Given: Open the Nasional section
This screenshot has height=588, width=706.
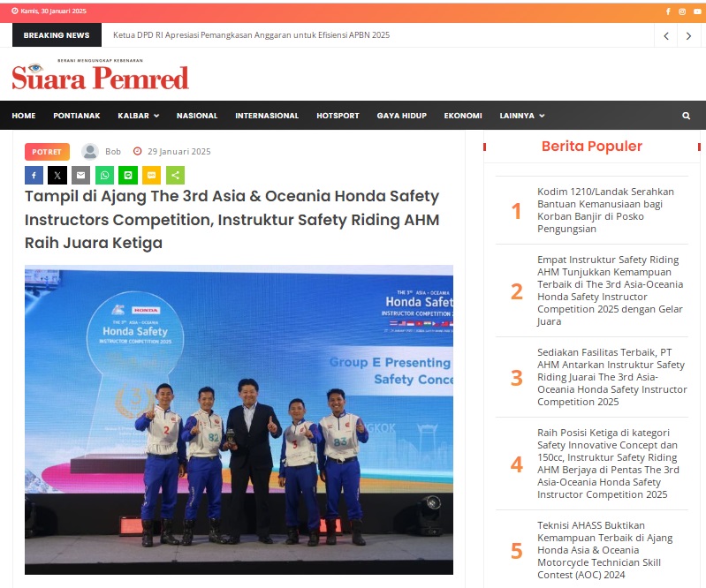Looking at the screenshot, I should point(197,116).
